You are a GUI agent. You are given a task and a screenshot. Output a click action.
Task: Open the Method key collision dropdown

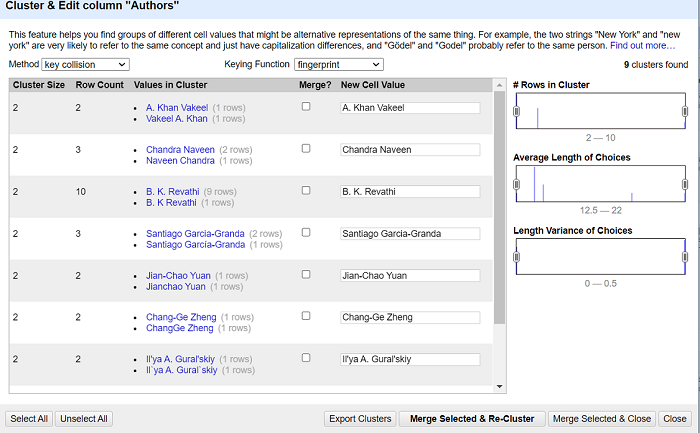point(84,64)
